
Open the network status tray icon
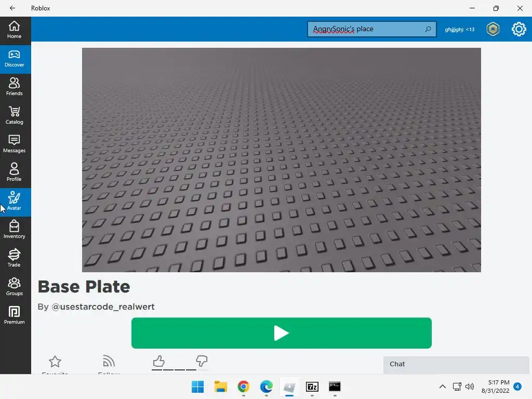457,387
